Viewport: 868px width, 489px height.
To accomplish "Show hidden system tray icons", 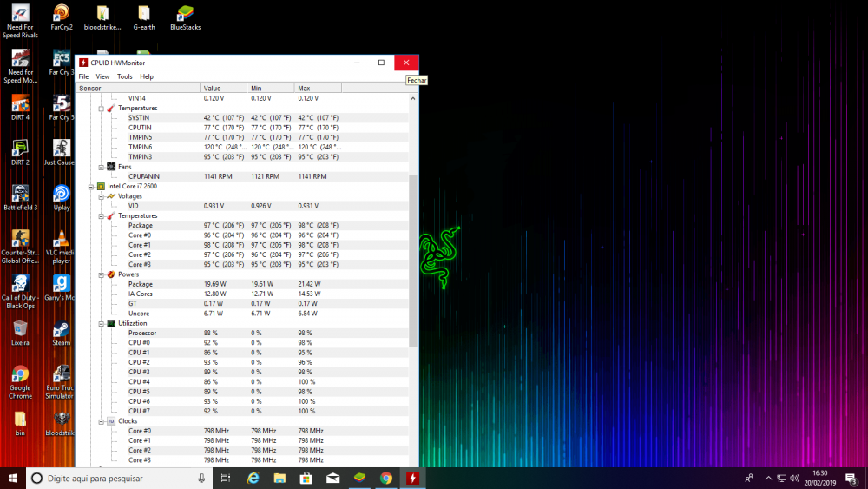I will coord(768,479).
